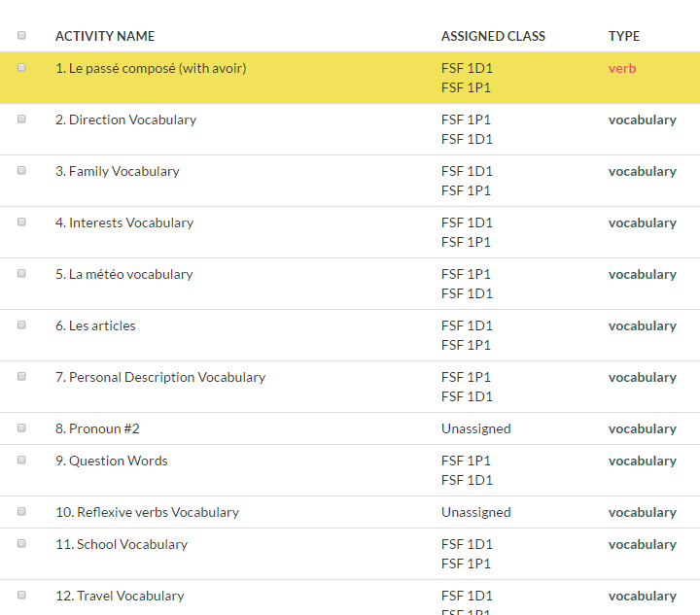Open the Question Words activity
The image size is (700, 615).
click(x=112, y=461)
